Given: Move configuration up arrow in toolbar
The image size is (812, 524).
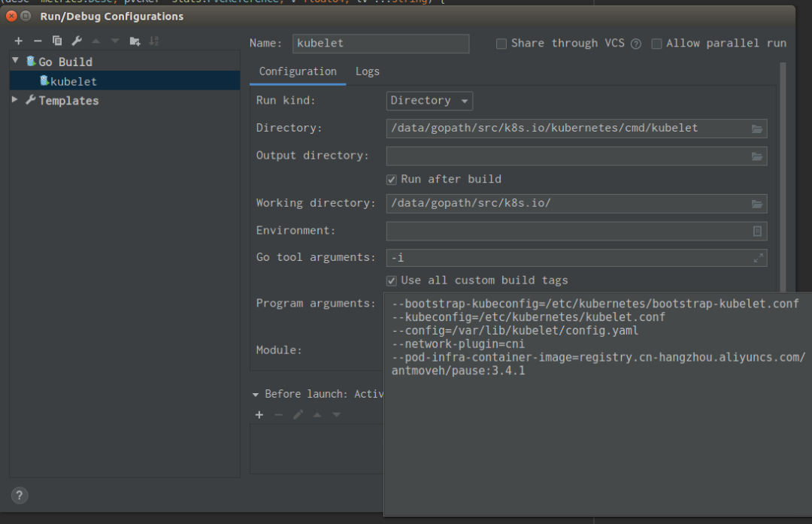Looking at the screenshot, I should click(95, 41).
